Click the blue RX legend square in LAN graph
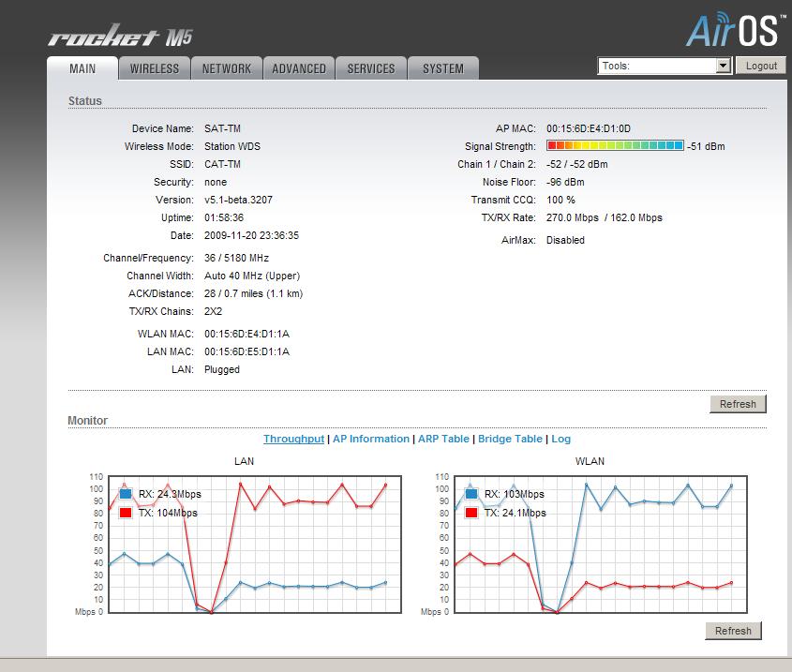This screenshot has width=792, height=672. 126,494
